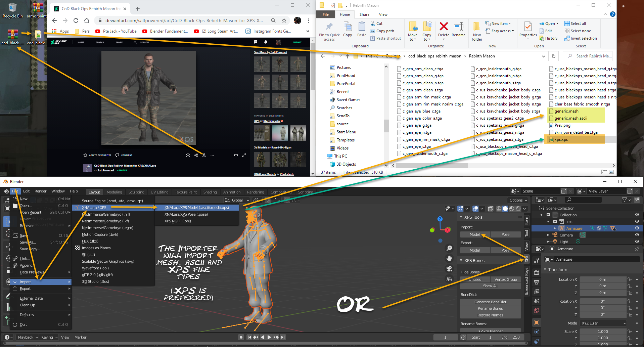The image size is (644, 347).
Task: Click the red X axis gizmo ball
Action: pyautogui.click(x=448, y=230)
